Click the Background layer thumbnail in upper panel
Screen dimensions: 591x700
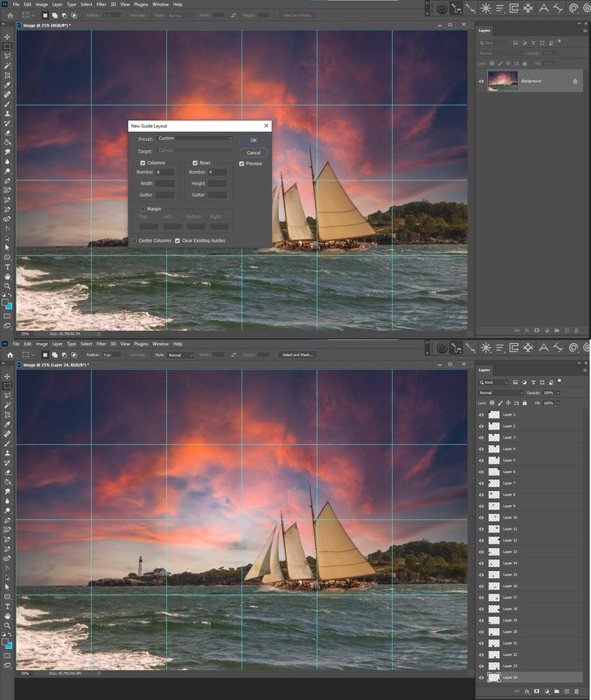tap(503, 81)
